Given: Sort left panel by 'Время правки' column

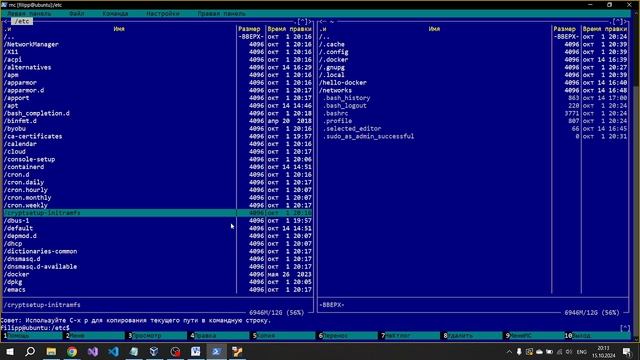Looking at the screenshot, I should (x=289, y=29).
